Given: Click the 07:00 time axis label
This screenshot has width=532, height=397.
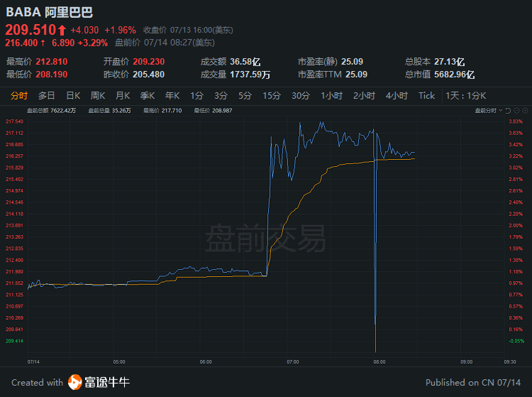Looking at the screenshot, I should click(x=293, y=362).
